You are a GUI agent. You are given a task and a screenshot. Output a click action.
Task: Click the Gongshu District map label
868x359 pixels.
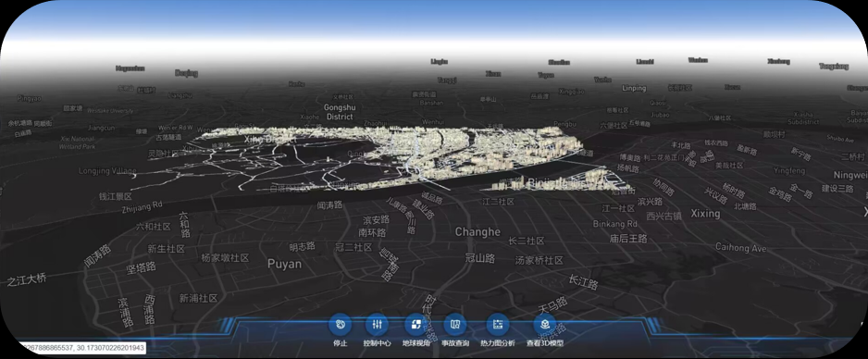coord(340,112)
